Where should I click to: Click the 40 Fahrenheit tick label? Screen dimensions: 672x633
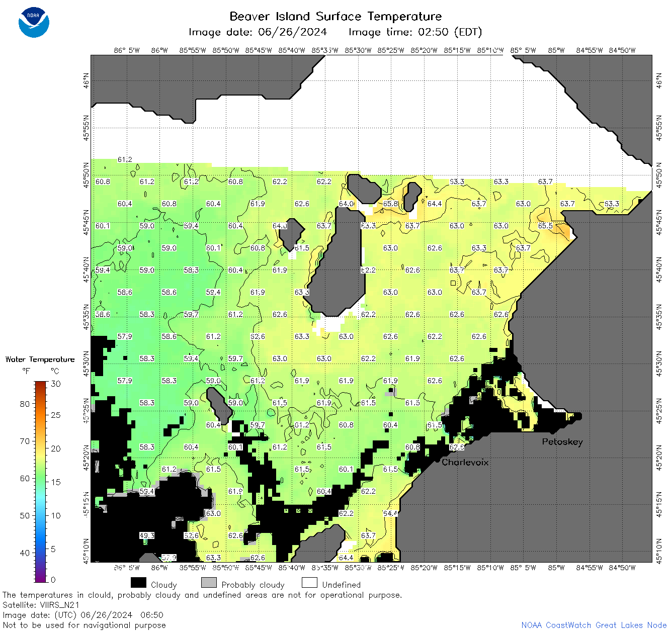click(x=25, y=553)
